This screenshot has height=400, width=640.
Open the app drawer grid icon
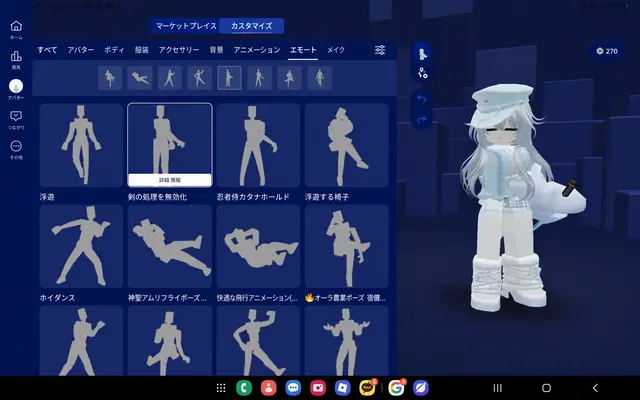pyautogui.click(x=221, y=388)
